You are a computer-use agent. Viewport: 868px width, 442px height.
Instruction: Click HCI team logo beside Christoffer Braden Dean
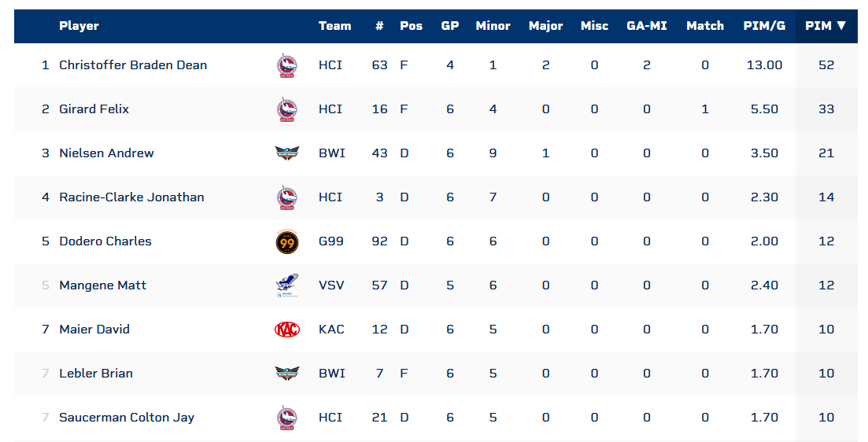(x=286, y=65)
